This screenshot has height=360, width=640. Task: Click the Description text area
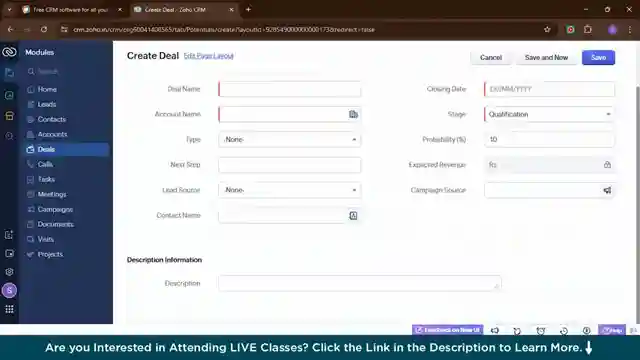[360, 283]
